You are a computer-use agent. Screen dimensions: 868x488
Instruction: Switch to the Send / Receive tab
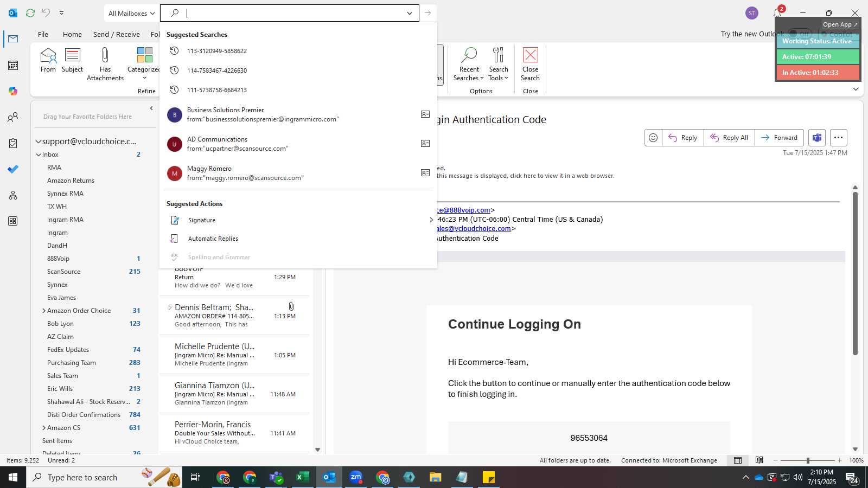(117, 34)
